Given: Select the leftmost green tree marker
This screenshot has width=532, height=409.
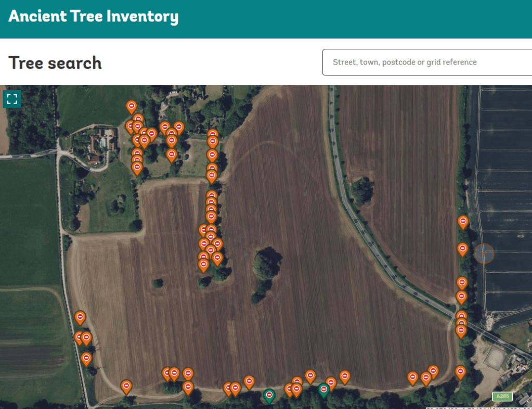Looking at the screenshot, I should point(269,395).
